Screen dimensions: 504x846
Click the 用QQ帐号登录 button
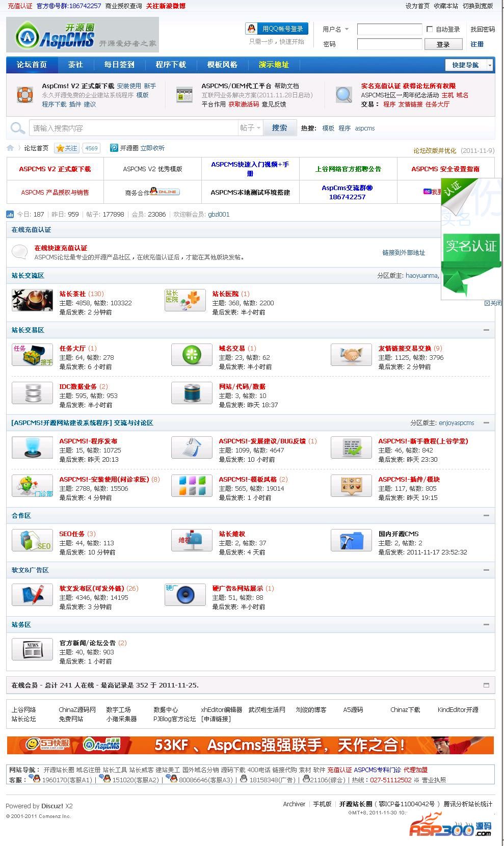pos(277,29)
